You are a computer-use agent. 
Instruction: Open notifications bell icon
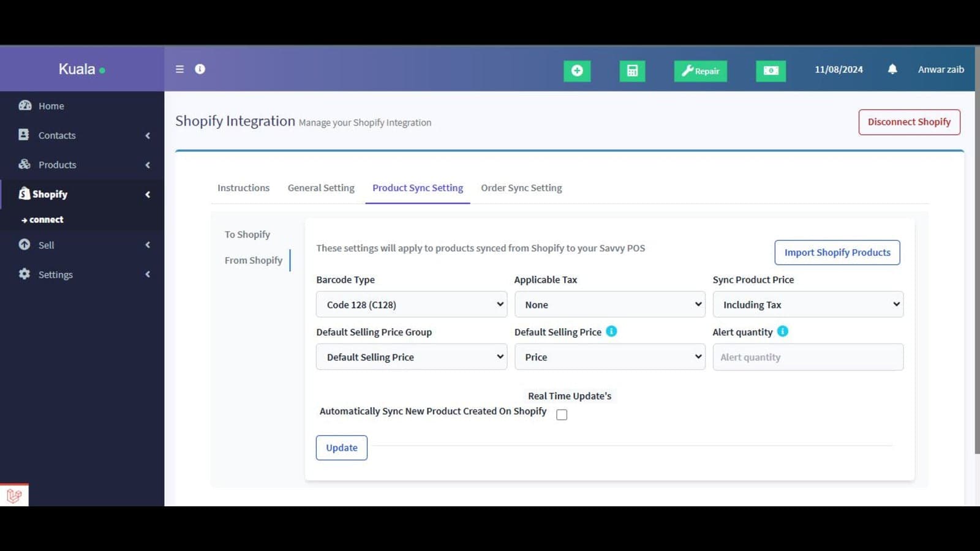[892, 69]
